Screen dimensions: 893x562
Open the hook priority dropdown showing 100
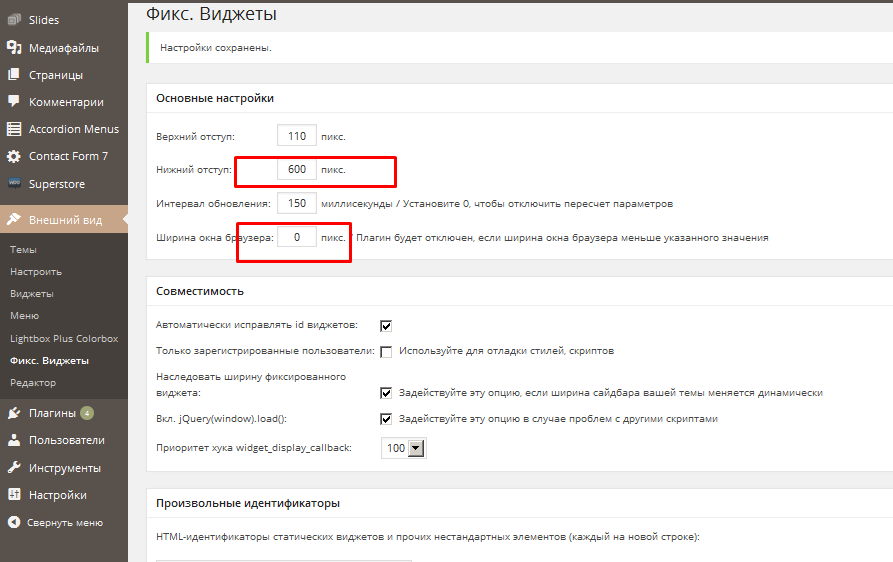click(x=404, y=448)
